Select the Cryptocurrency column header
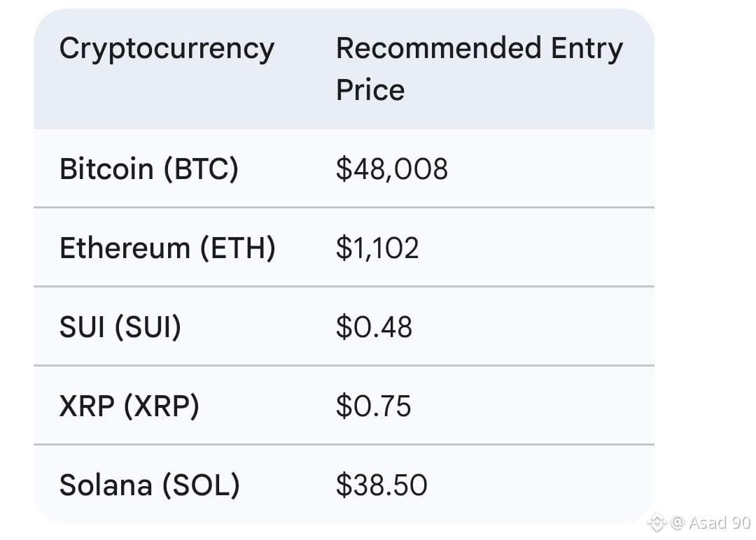 167,50
